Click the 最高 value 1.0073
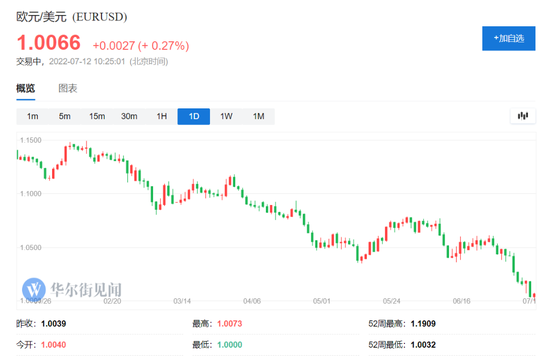550x360 pixels. click(229, 324)
